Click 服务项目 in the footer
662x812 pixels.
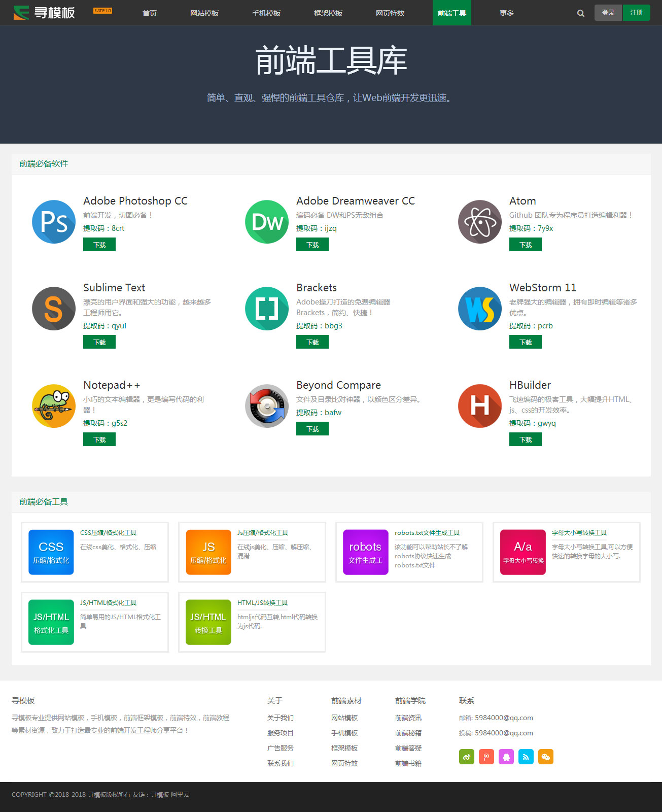click(281, 733)
